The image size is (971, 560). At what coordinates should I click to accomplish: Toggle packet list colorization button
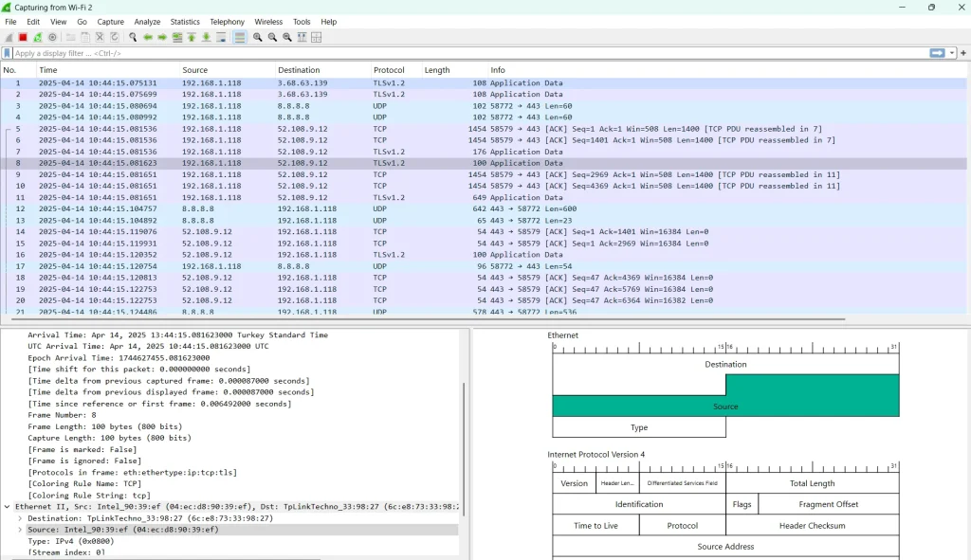pyautogui.click(x=239, y=37)
